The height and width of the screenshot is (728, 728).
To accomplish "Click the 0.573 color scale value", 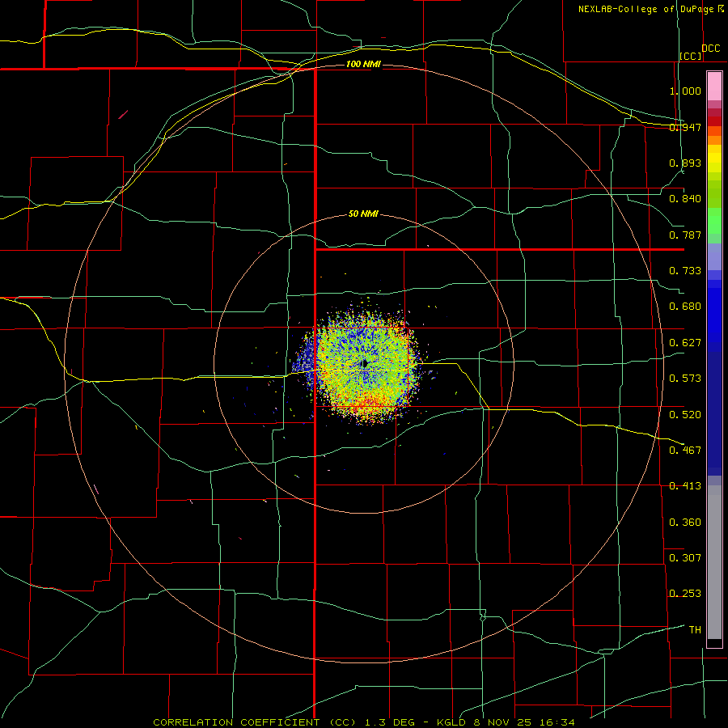I will click(685, 379).
